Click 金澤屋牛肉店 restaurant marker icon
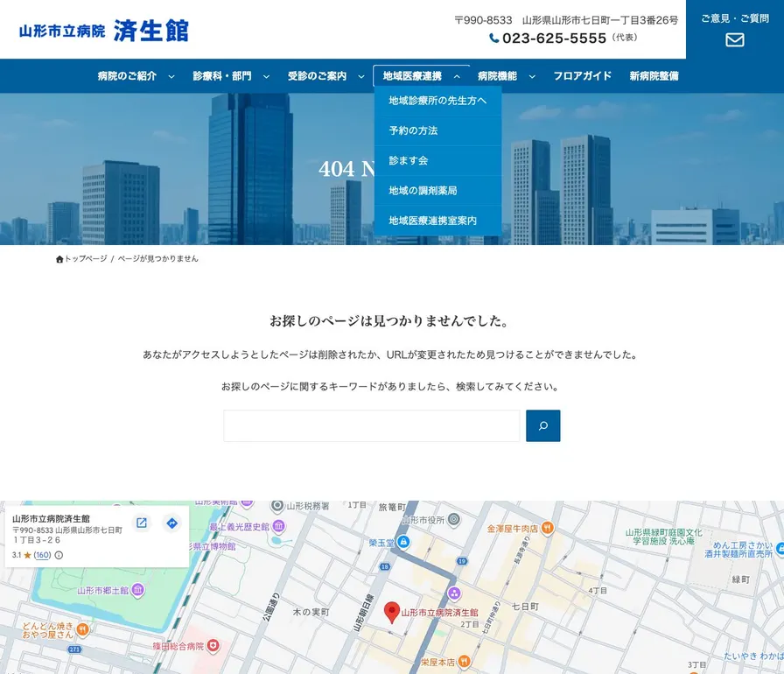Image resolution: width=784 pixels, height=674 pixels. 548,528
